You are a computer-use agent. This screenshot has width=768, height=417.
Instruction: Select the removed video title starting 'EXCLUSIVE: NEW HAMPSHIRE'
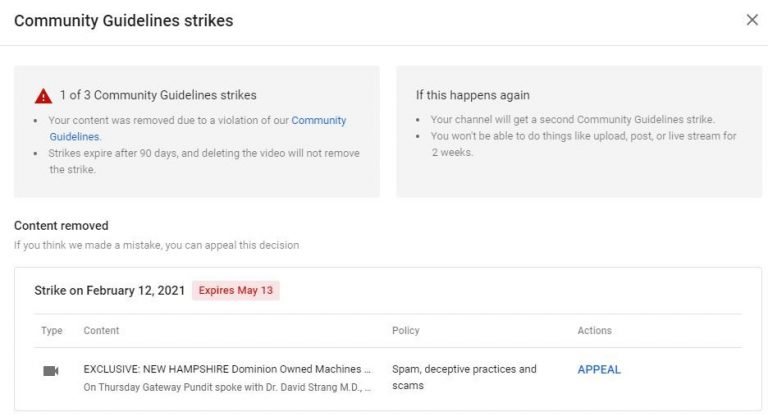tap(227, 369)
